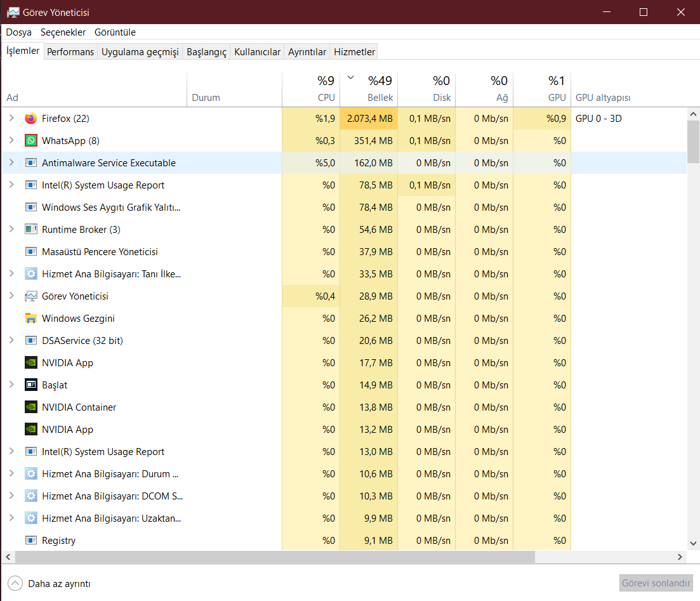
Task: Expand the Antimalware Service Executable row
Action: pyautogui.click(x=11, y=162)
